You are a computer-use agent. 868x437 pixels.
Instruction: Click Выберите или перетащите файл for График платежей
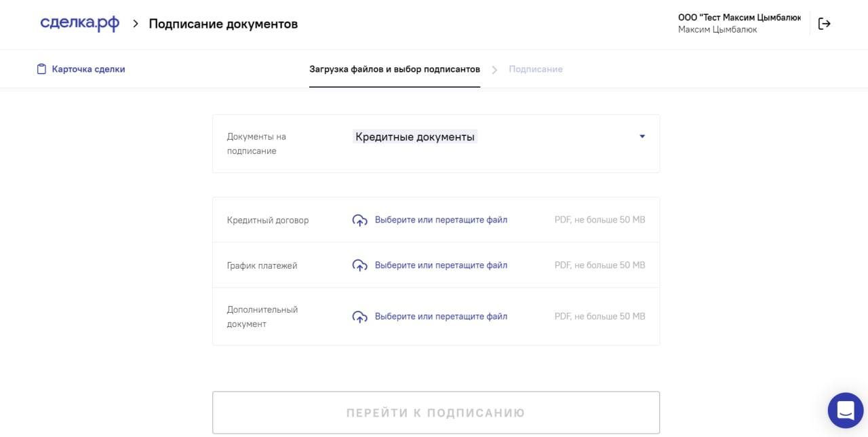pos(440,265)
